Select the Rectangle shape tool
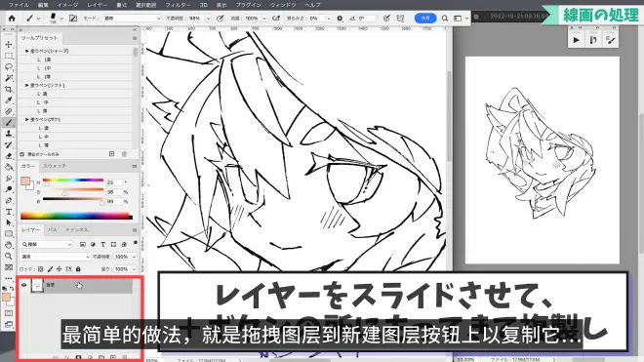The width and height of the screenshot is (644, 362). click(x=9, y=234)
